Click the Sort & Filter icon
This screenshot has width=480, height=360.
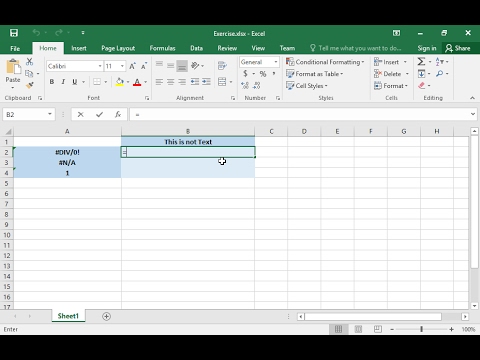point(440,62)
